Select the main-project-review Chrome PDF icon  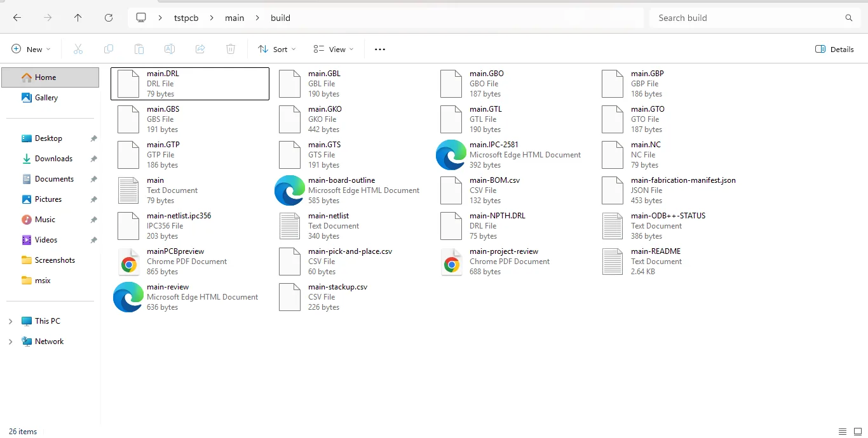pyautogui.click(x=451, y=262)
